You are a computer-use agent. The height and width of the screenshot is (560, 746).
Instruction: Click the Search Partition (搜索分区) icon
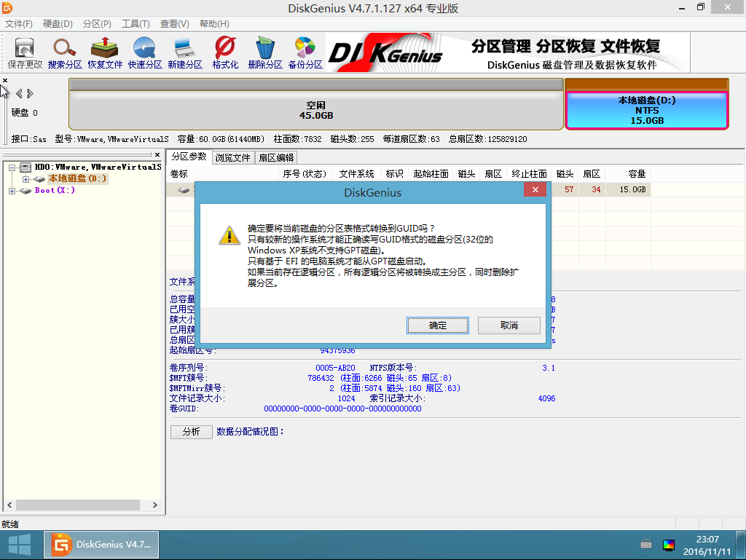click(65, 52)
